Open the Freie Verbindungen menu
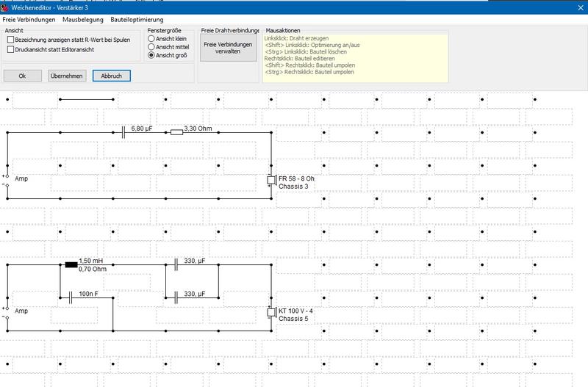588x387 pixels. (x=28, y=19)
